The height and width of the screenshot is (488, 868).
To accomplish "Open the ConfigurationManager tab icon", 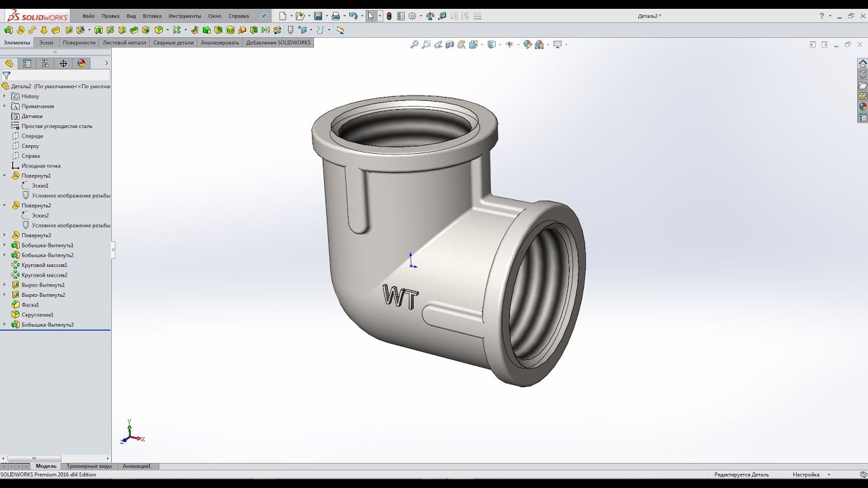I will 45,63.
